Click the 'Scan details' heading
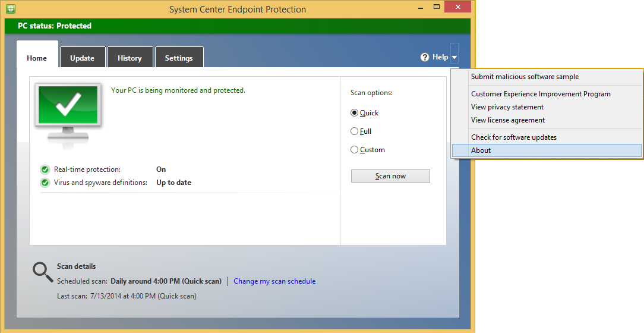This screenshot has height=333, width=644. [77, 266]
